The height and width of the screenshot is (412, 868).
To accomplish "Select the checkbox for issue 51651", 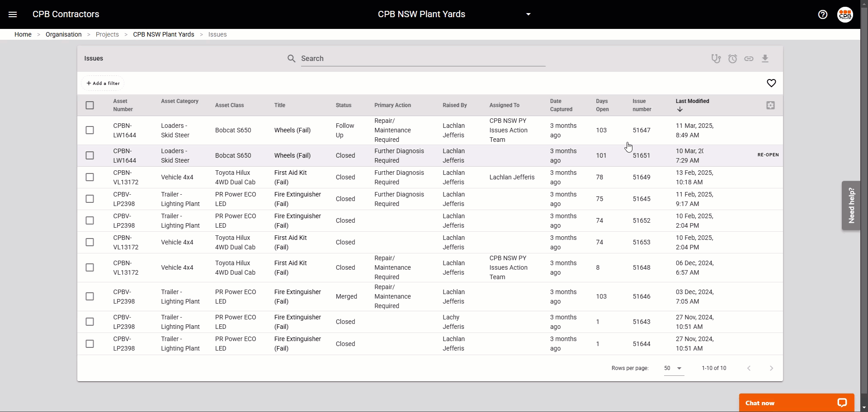I will point(90,155).
